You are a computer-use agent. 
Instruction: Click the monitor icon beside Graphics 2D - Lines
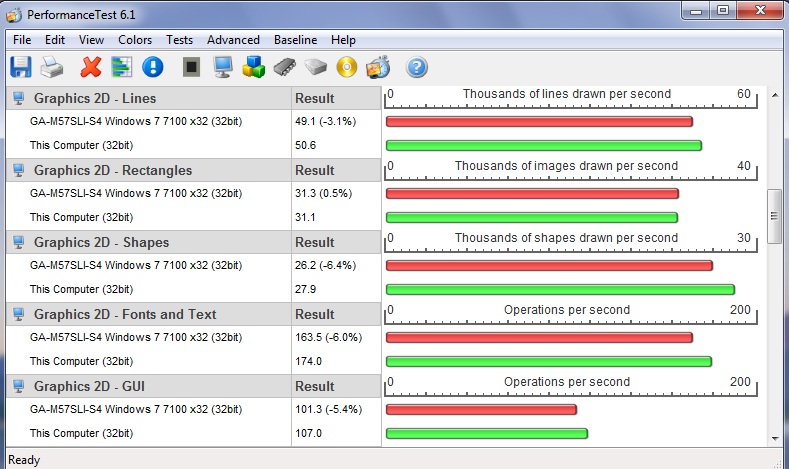(x=19, y=98)
